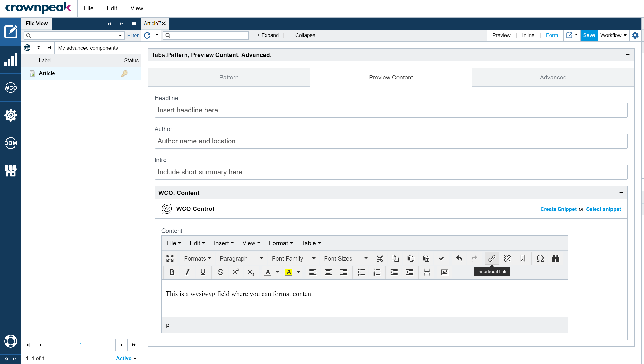Click the Create Snippet link

558,209
